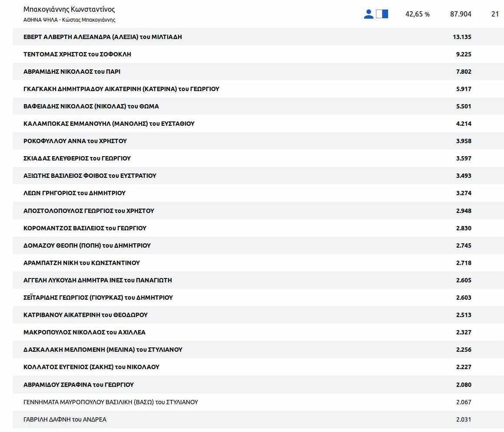Click the 42,65 % vote percentage
The width and height of the screenshot is (504, 432).
pyautogui.click(x=417, y=14)
